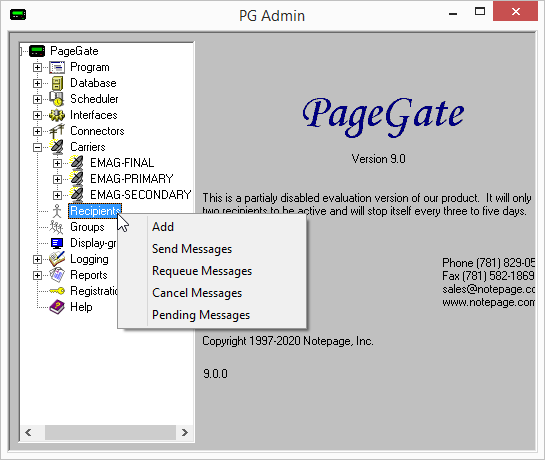Click the Scheduler clock icon
545x460 pixels.
click(57, 99)
